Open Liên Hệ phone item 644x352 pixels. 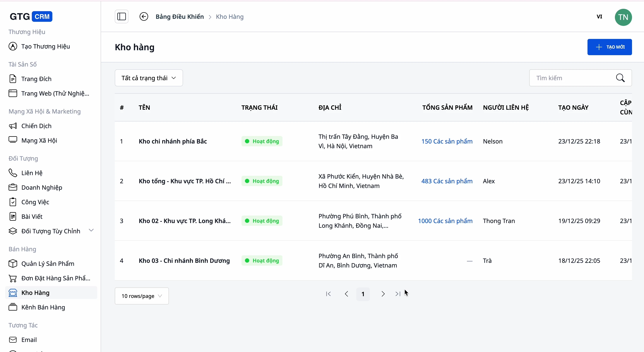[x=32, y=173]
